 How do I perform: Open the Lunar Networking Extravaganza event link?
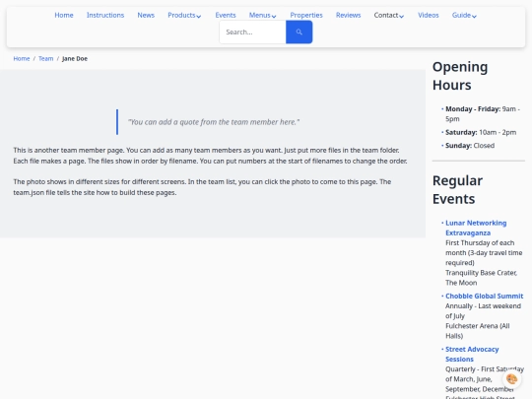click(x=476, y=228)
